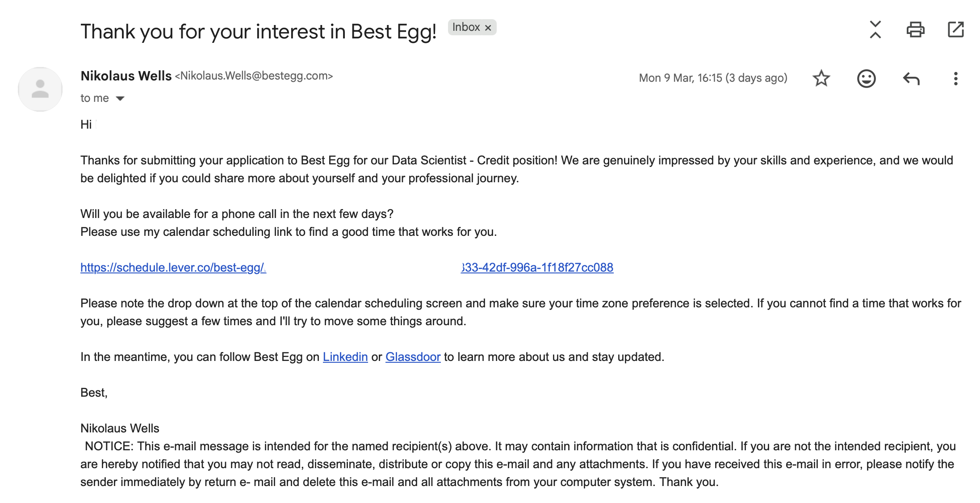Open the more options three-dot menu

point(955,78)
